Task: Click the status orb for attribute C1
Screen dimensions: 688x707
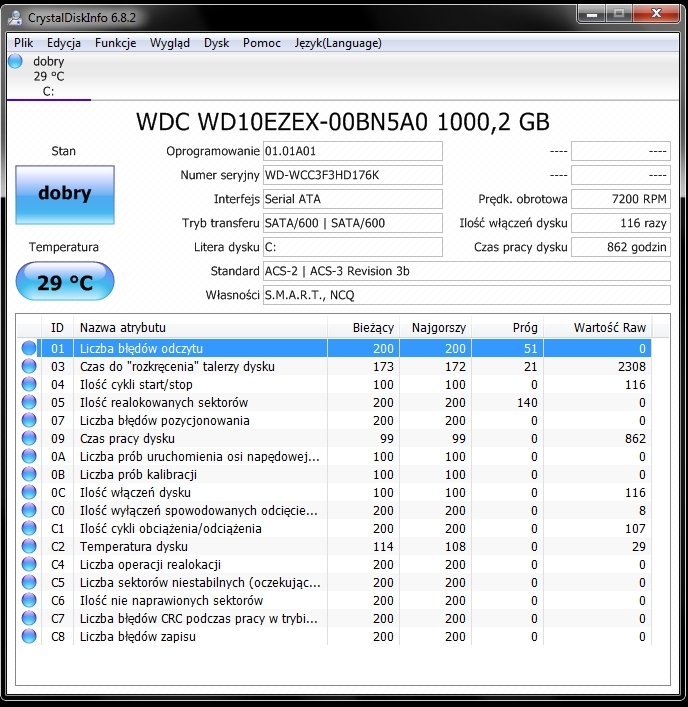Action: [x=29, y=528]
